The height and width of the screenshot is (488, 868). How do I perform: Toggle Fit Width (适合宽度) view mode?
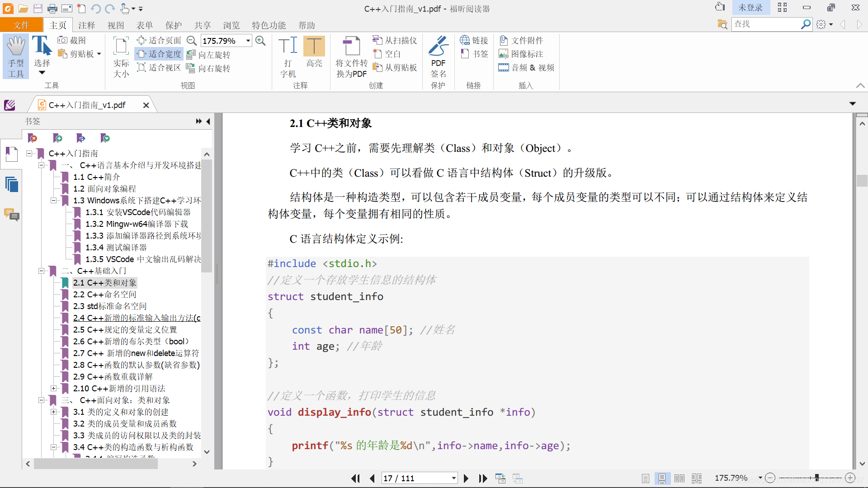pos(159,54)
